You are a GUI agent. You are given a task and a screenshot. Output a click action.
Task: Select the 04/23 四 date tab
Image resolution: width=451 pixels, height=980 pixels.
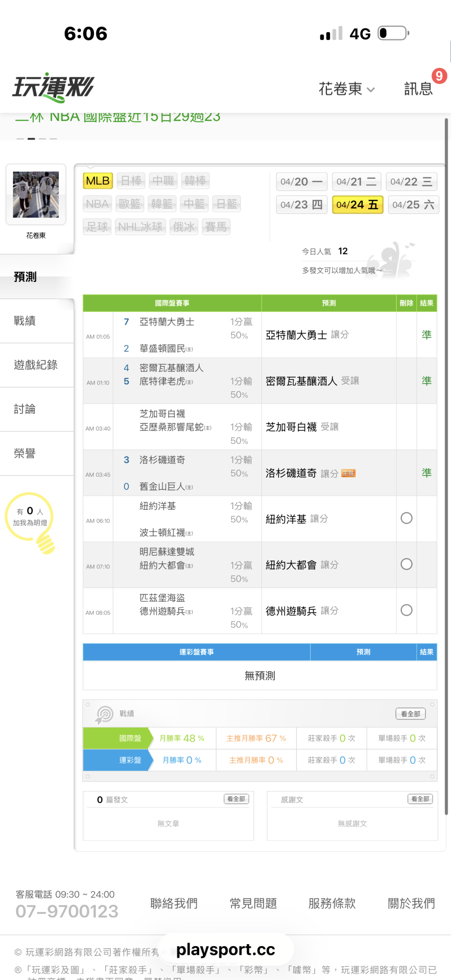pyautogui.click(x=302, y=205)
